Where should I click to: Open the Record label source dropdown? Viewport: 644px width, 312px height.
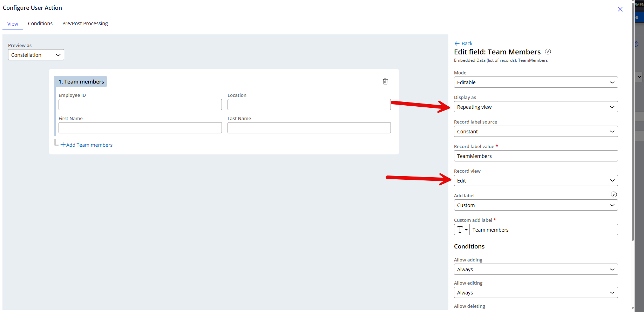[536, 132]
